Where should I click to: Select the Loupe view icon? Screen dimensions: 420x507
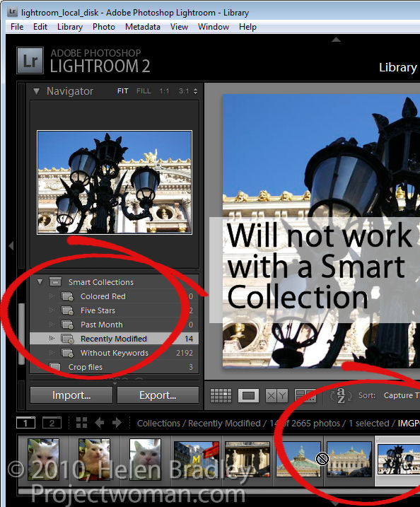click(248, 395)
